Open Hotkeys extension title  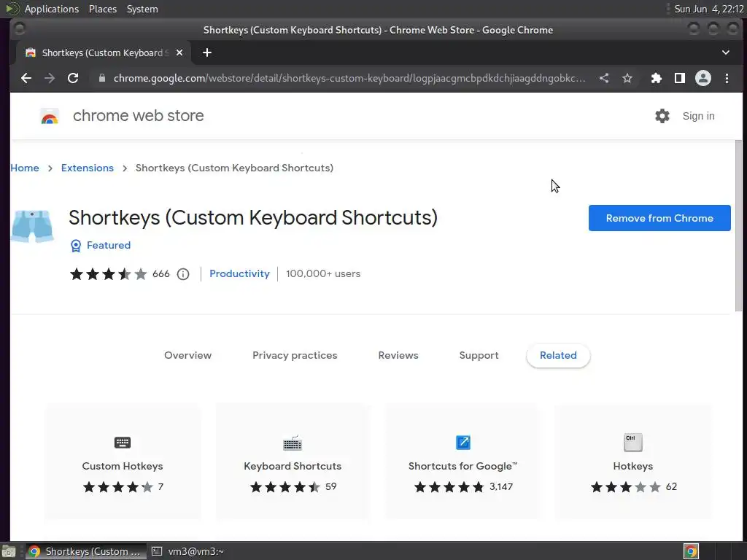click(633, 466)
